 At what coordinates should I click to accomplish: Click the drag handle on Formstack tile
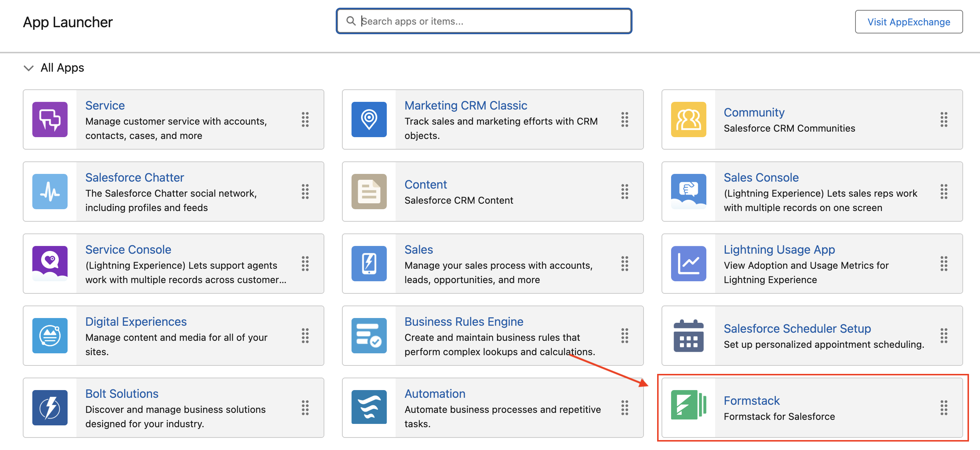(944, 408)
